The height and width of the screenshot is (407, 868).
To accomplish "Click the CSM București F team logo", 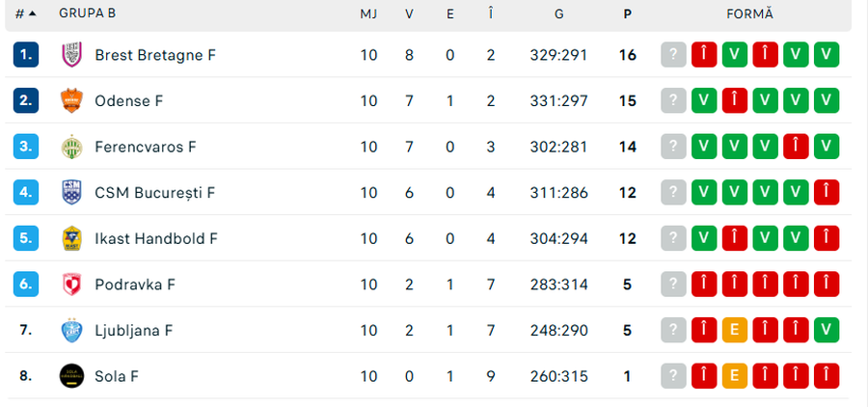I will pos(71,193).
